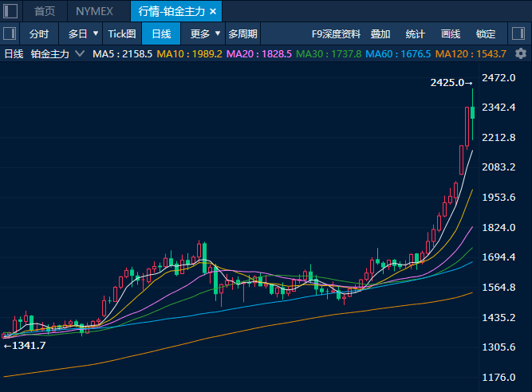
Task: Close the 行情-铂金主力 tab
Action: (213, 12)
